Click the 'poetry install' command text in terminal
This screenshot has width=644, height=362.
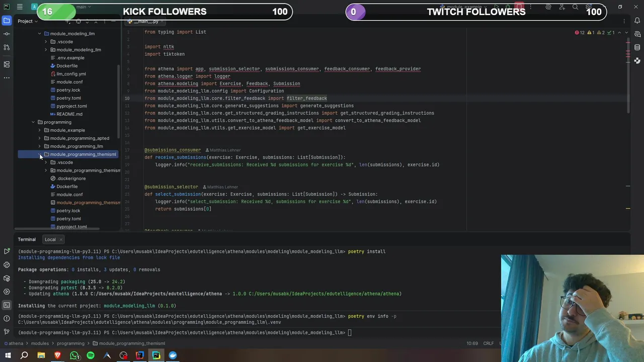pos(367,251)
